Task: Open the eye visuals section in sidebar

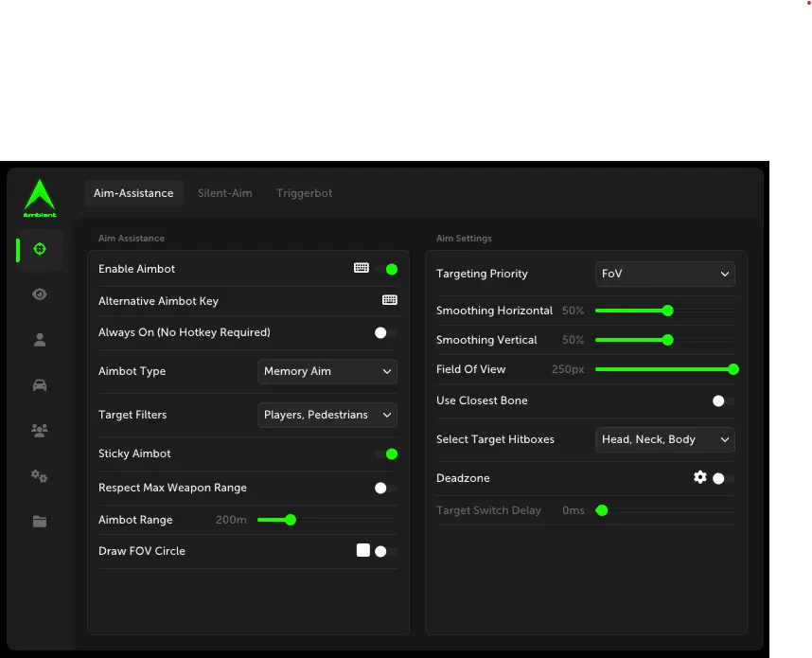Action: pos(40,294)
